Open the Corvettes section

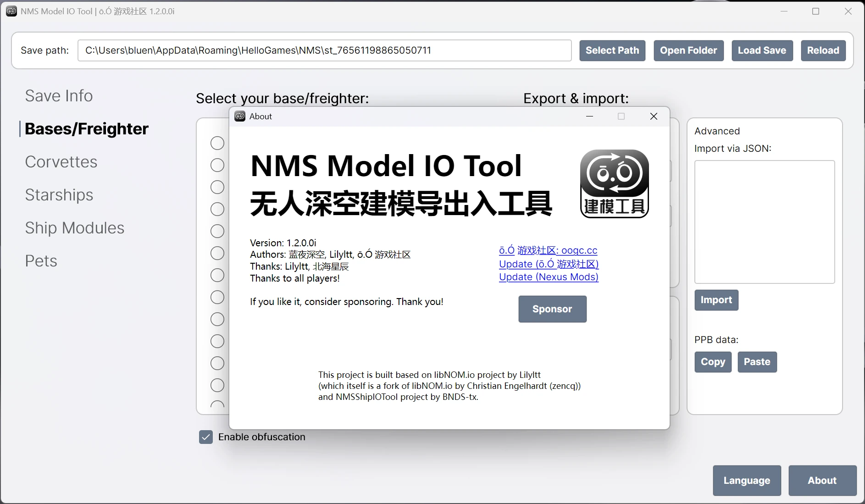(x=61, y=162)
